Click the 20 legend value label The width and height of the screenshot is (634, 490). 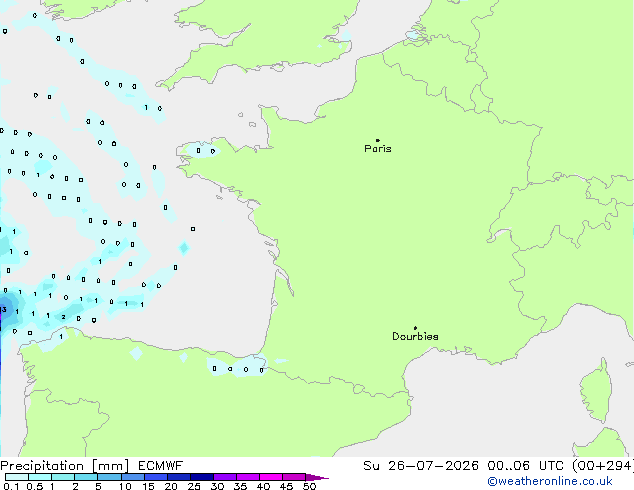click(x=171, y=486)
